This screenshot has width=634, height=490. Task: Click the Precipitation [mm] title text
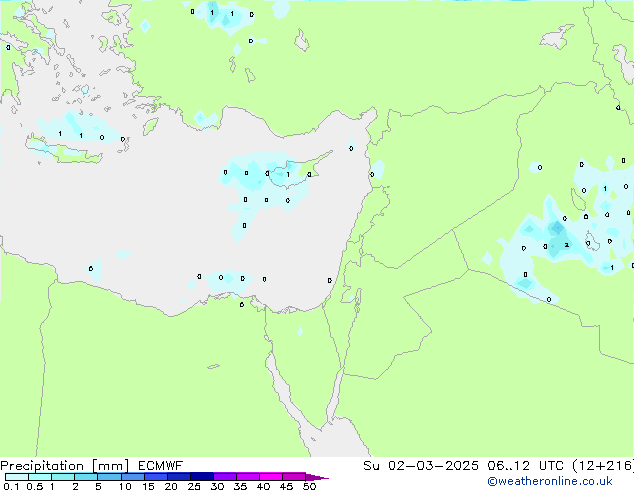tap(65, 466)
